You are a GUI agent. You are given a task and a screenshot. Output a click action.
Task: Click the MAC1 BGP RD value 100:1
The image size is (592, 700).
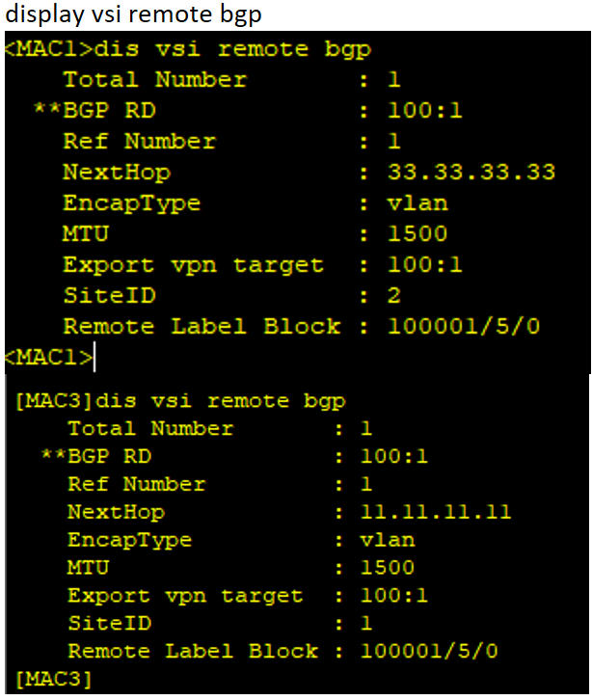(424, 110)
